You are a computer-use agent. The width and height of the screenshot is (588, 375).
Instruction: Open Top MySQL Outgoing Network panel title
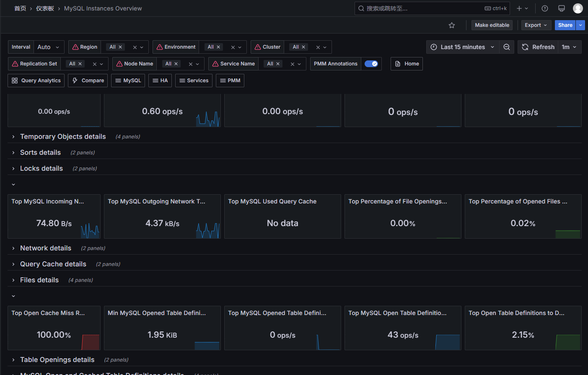pyautogui.click(x=157, y=201)
